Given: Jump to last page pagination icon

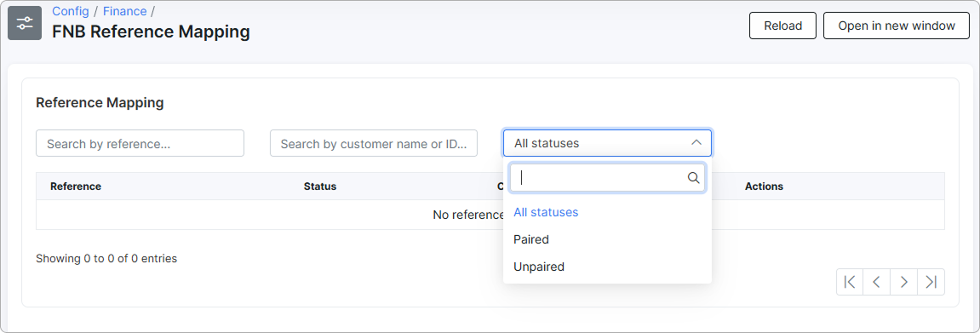Looking at the screenshot, I should pyautogui.click(x=931, y=282).
